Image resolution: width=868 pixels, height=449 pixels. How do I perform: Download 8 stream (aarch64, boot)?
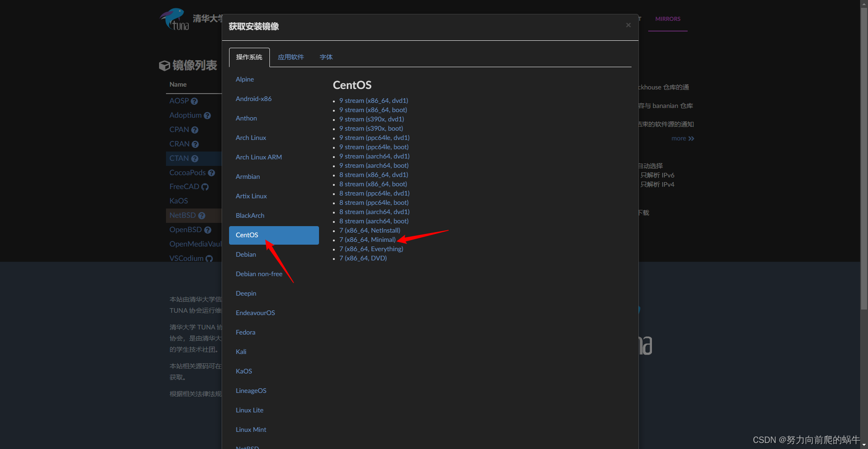[374, 221]
